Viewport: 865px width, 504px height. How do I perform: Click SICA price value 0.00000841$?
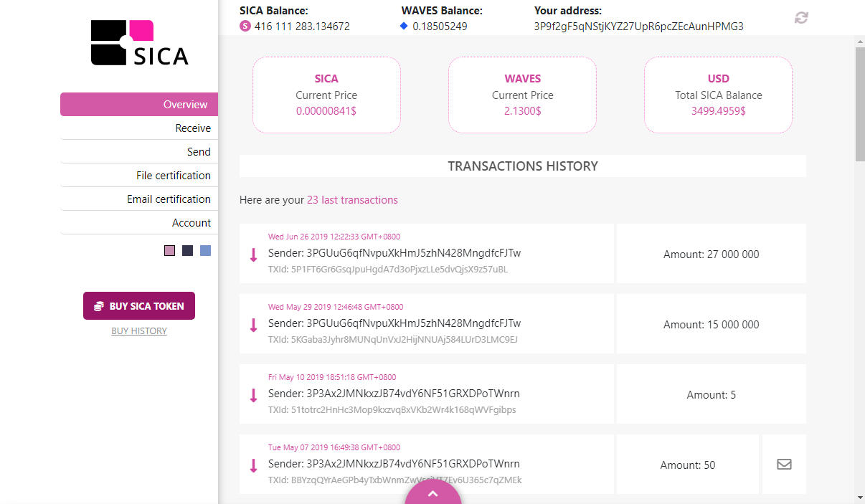coord(326,111)
